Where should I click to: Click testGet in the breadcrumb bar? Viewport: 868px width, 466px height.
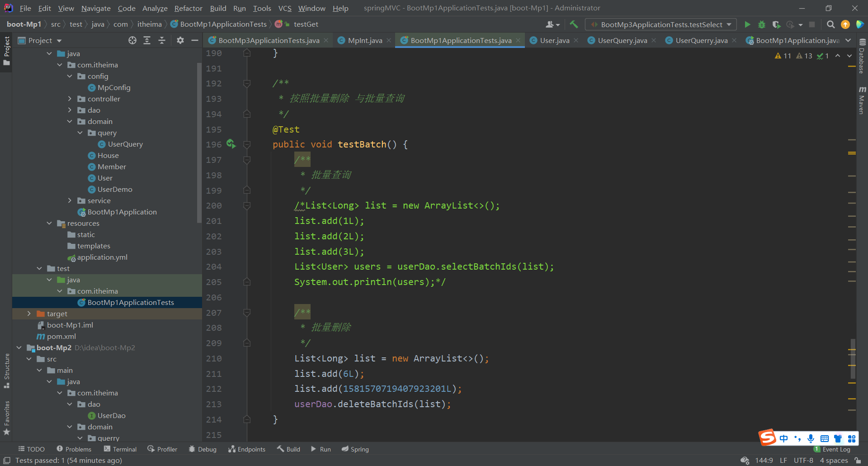(306, 24)
